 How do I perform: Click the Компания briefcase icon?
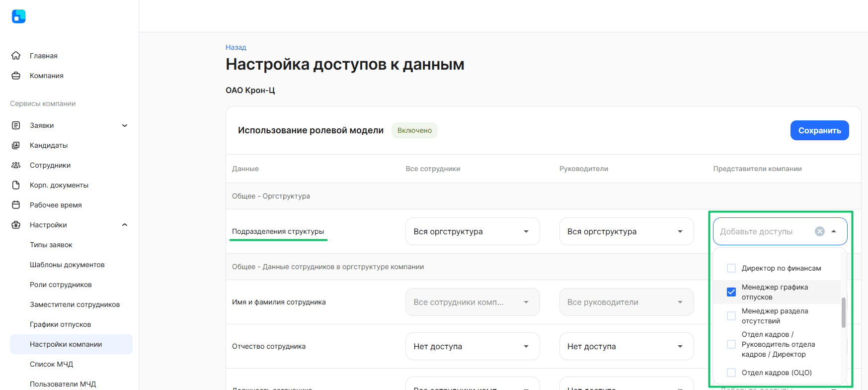(x=16, y=76)
